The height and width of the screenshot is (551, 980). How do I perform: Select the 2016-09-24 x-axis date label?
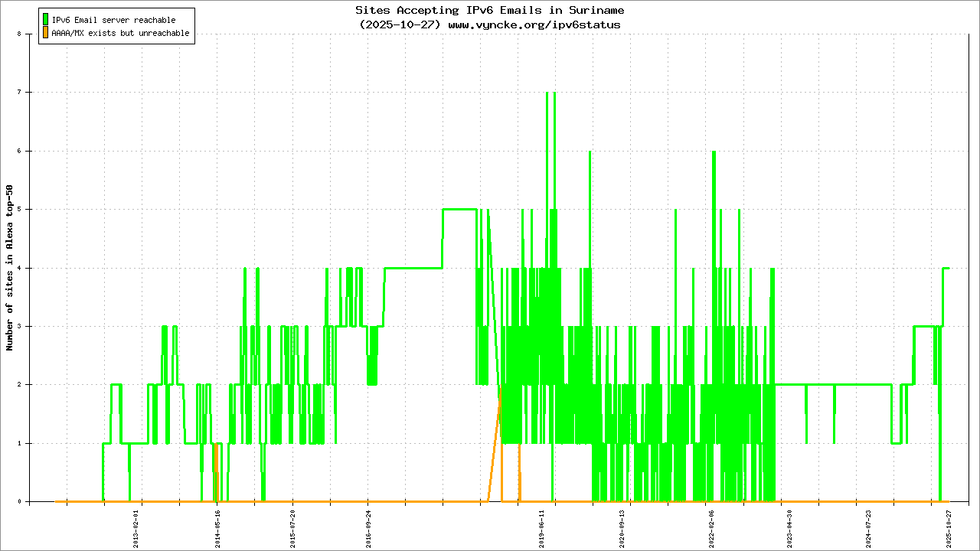(x=368, y=524)
